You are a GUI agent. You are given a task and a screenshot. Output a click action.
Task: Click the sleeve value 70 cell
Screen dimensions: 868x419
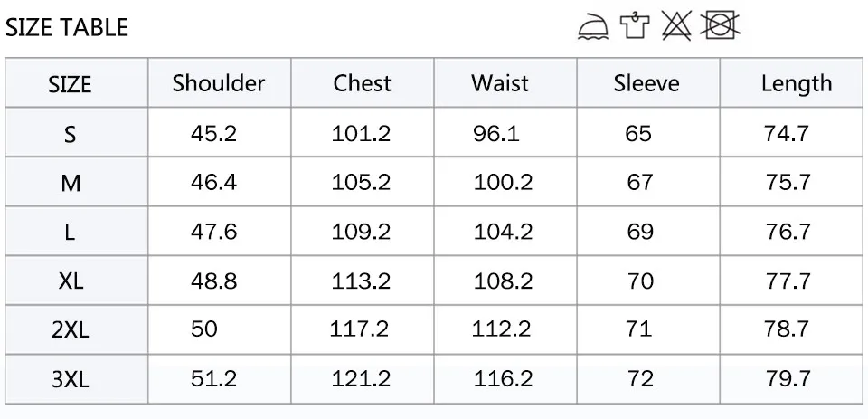(x=640, y=281)
